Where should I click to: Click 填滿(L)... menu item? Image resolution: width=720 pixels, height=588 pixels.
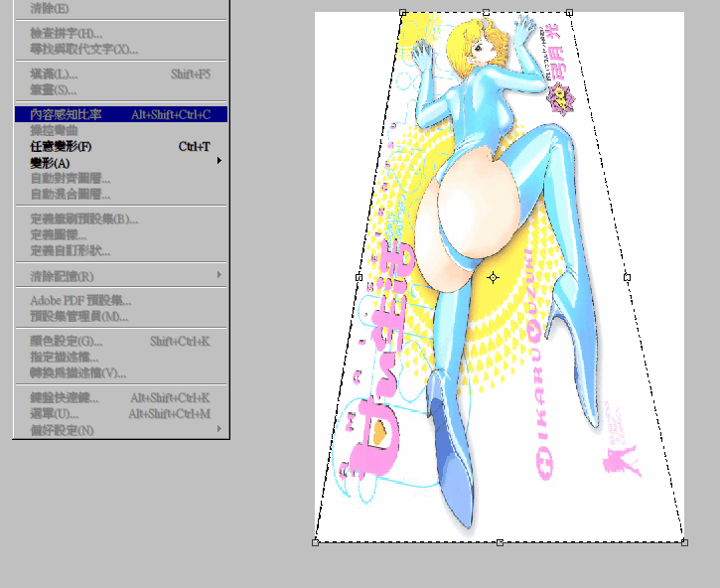[x=121, y=73]
